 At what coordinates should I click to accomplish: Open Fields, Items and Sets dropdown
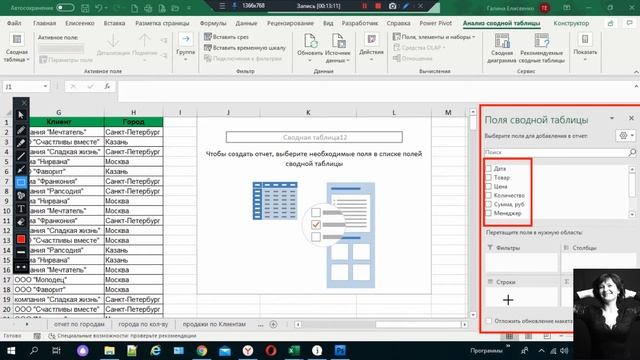point(434,37)
